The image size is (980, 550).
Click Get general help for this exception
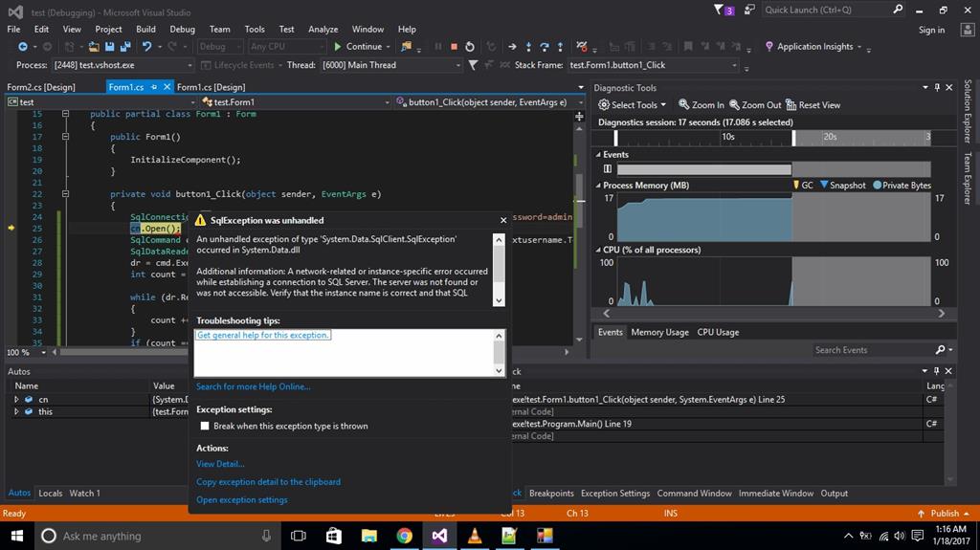262,335
